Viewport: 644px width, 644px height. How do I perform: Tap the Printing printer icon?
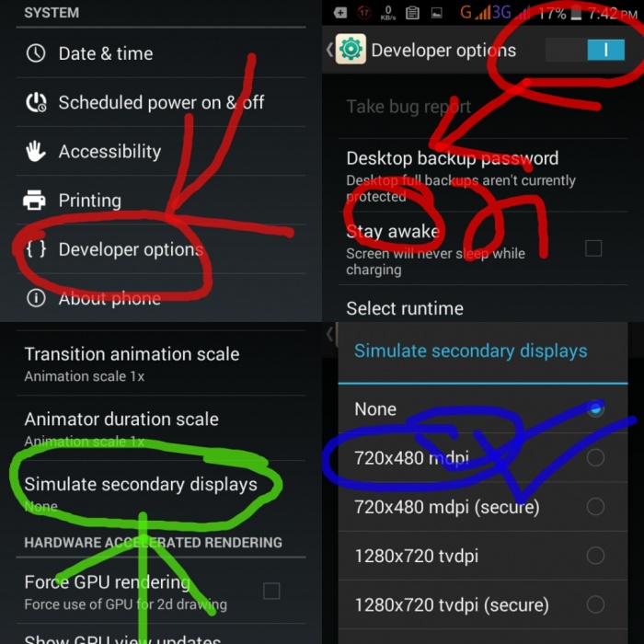pyautogui.click(x=34, y=200)
